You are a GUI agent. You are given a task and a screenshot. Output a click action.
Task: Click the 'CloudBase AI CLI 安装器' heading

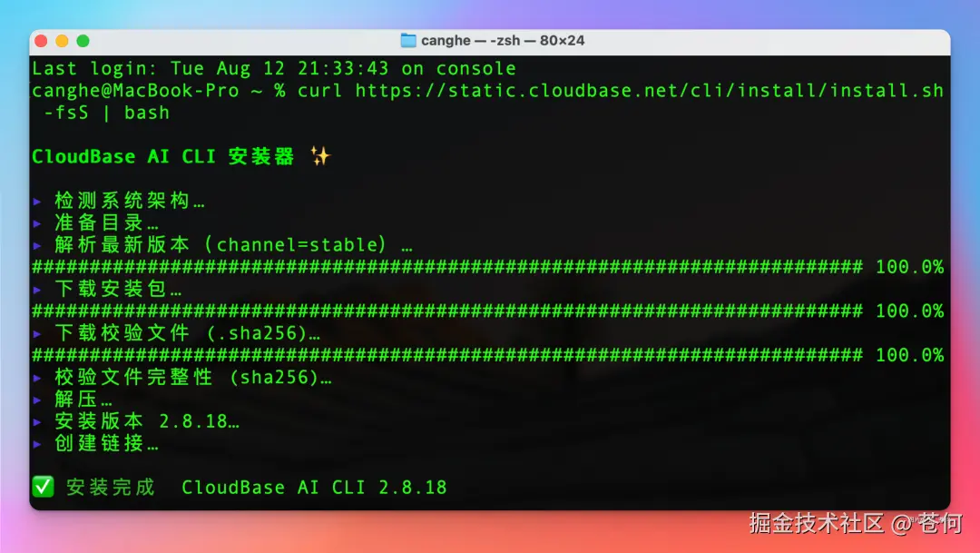coord(162,156)
